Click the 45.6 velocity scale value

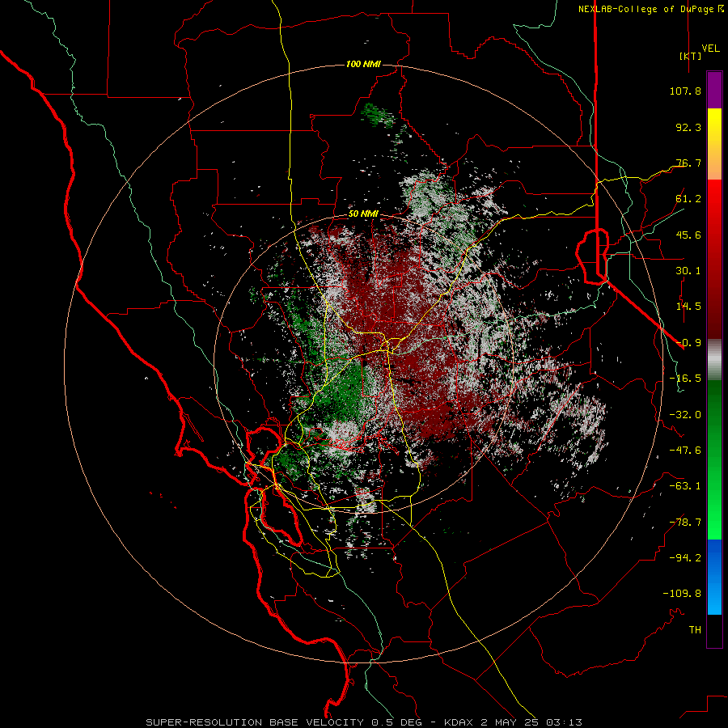tap(688, 235)
